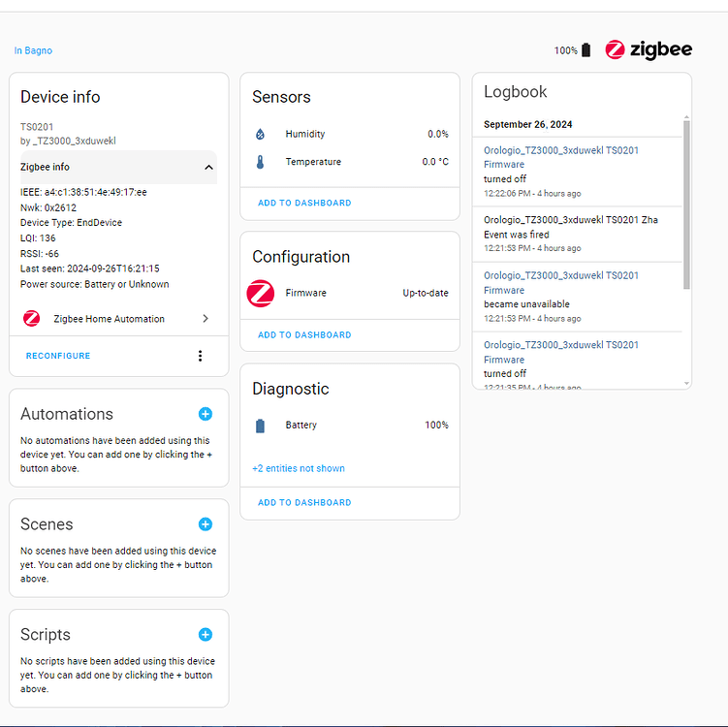Add Configuration card to dashboard
This screenshot has height=727, width=728.
point(304,334)
